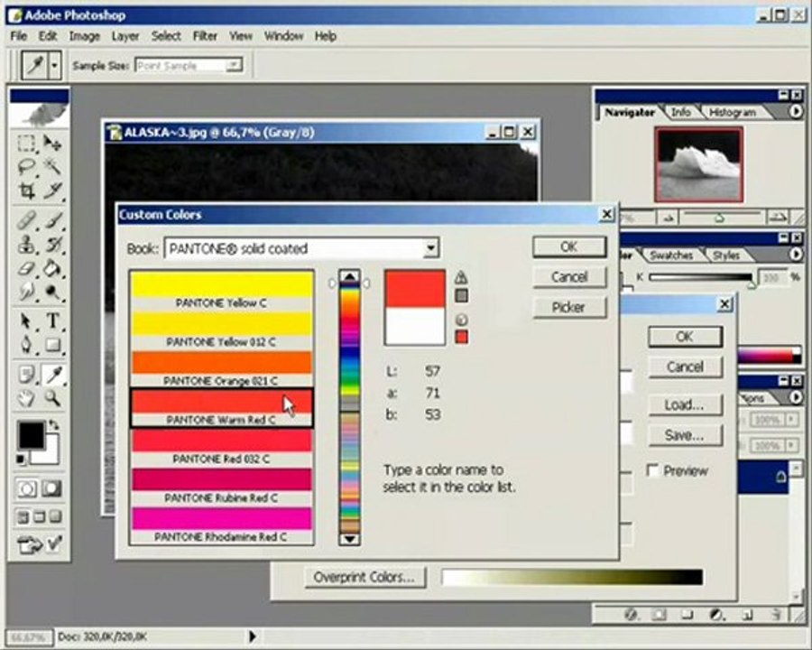Click the web-safe color cube icon

pos(461,320)
